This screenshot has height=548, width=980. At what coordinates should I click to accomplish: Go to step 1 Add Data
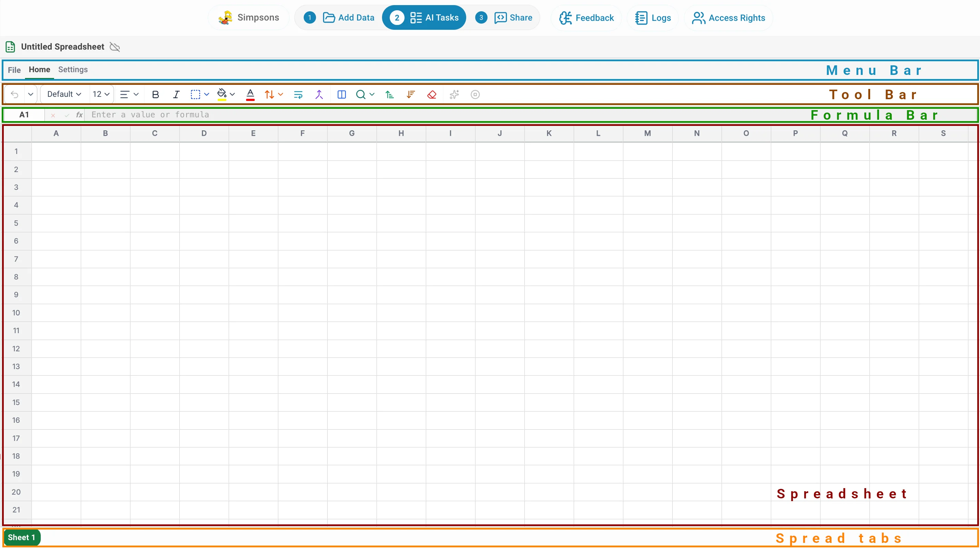339,17
